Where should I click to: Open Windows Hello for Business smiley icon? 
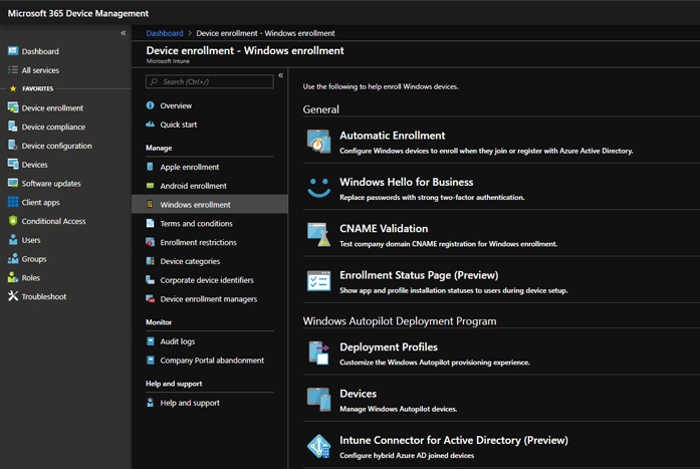click(319, 188)
